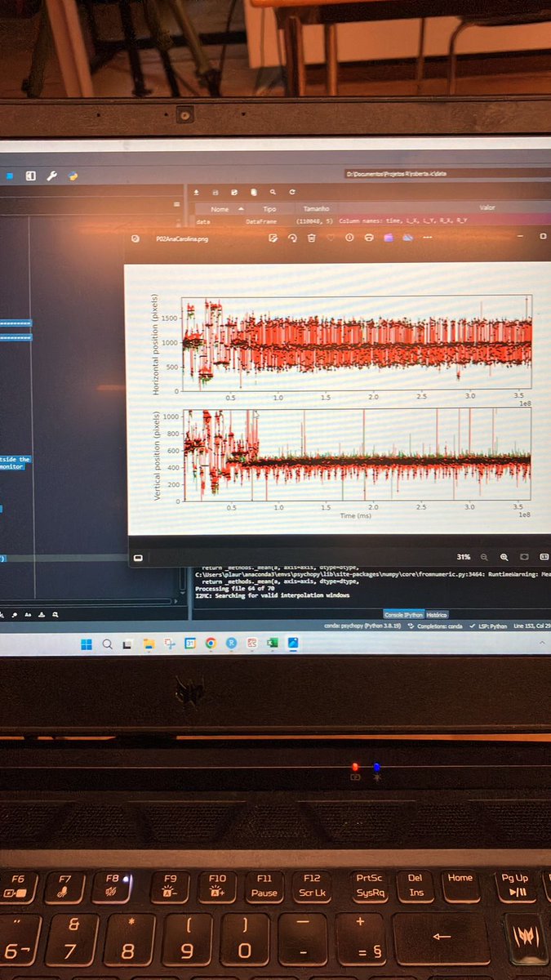Switch to Console IPython tab
This screenshot has height=980, width=551.
(x=403, y=614)
